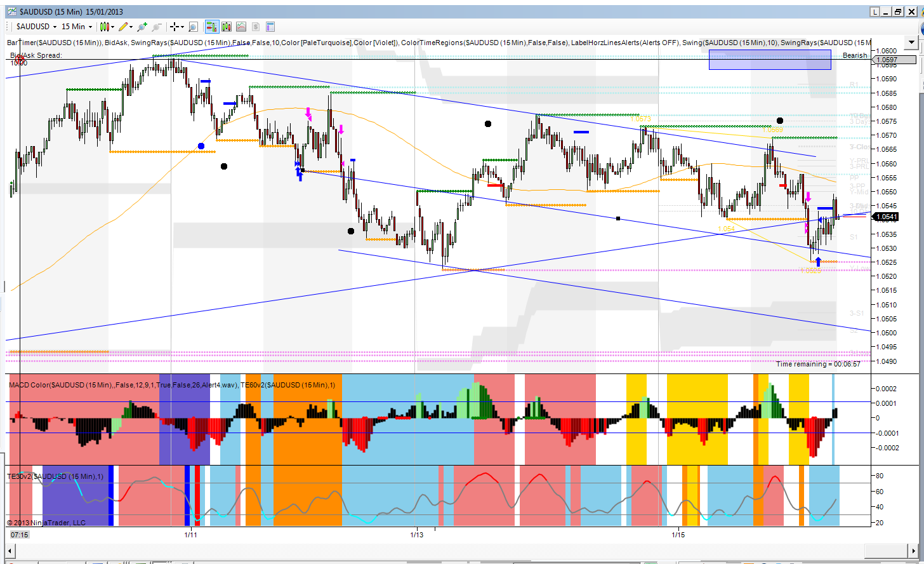
Task: Click the 1/11 date label on time axis
Action: (190, 535)
